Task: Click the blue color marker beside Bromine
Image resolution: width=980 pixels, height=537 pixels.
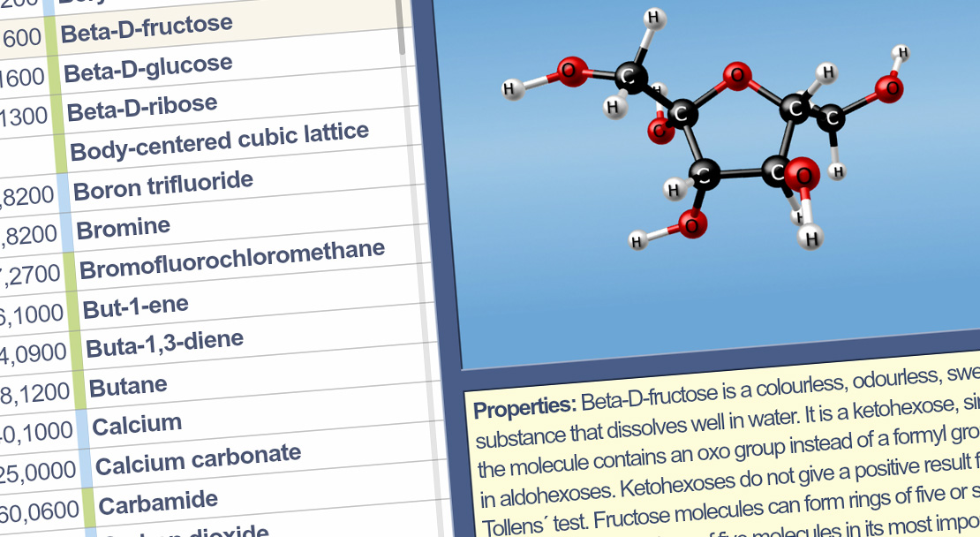Action: pyautogui.click(x=68, y=231)
